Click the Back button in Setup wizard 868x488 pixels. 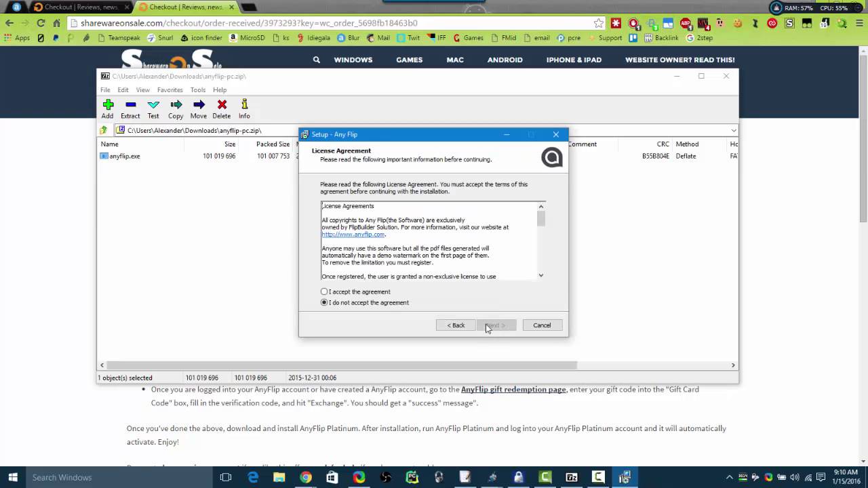pos(456,325)
